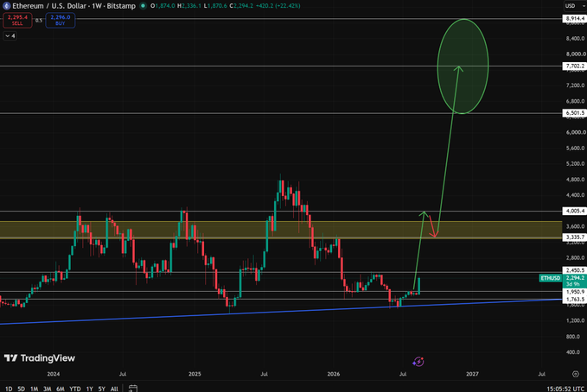Click the 2,450.5 price label

[575, 270]
